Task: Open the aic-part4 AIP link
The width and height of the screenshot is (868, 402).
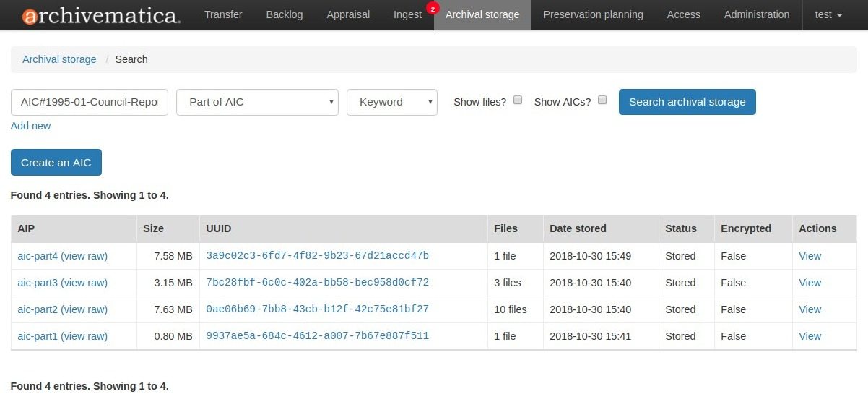Action: tap(38, 256)
